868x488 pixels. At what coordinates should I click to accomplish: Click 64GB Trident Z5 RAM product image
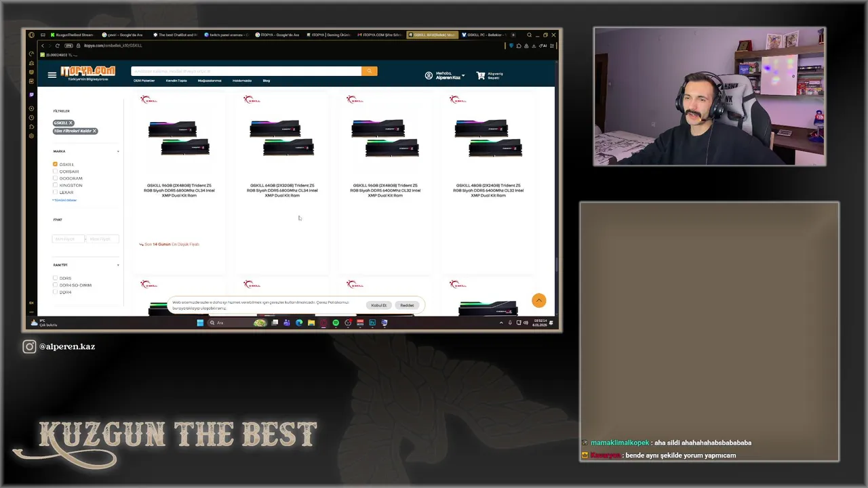(282, 138)
